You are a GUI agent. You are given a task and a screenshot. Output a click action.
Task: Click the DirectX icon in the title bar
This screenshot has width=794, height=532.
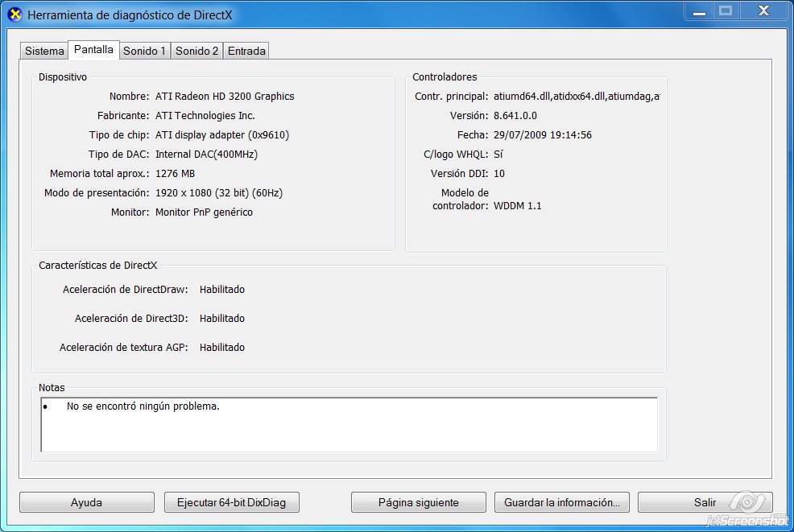pyautogui.click(x=14, y=15)
